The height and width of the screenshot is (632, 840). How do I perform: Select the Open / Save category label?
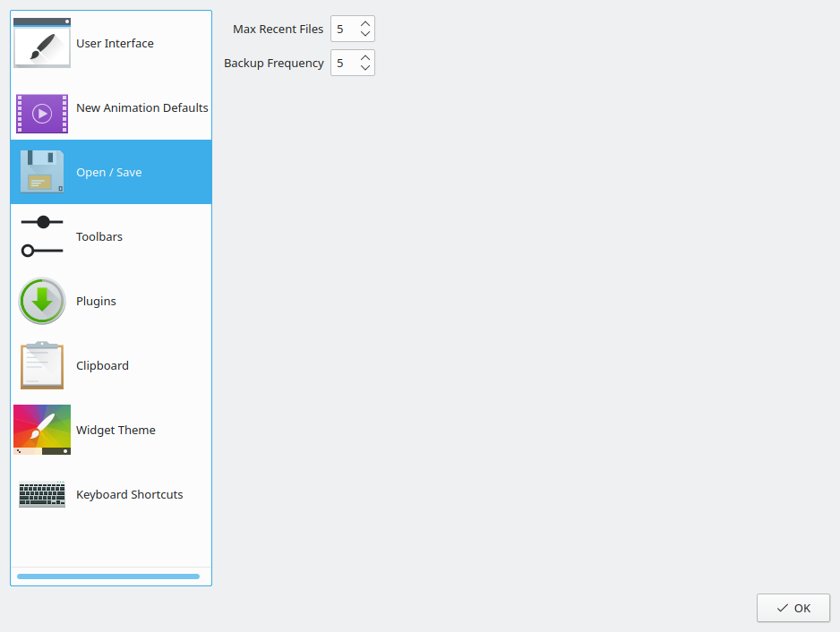point(108,173)
